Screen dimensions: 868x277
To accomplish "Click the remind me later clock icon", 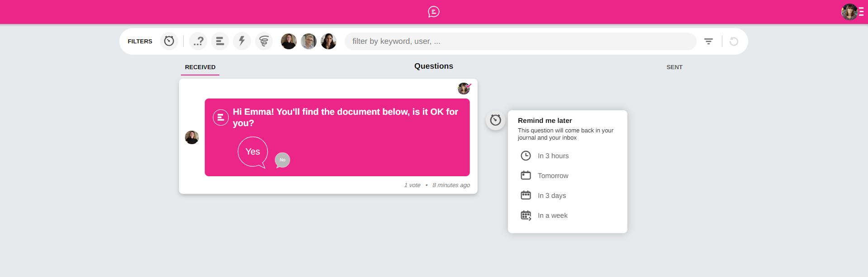I will [495, 120].
